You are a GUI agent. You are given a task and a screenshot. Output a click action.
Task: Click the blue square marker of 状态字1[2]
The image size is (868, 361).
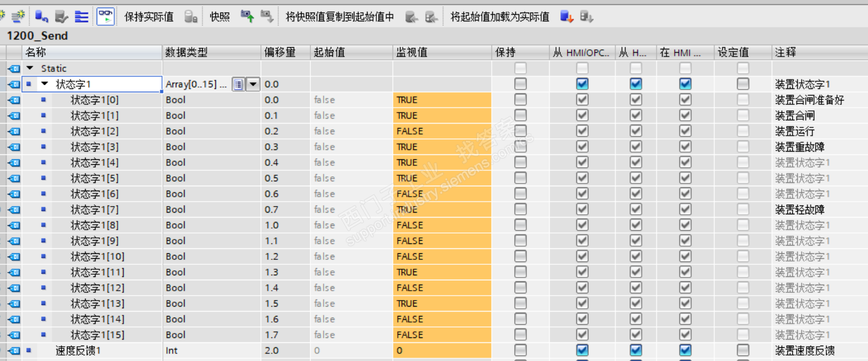43,131
